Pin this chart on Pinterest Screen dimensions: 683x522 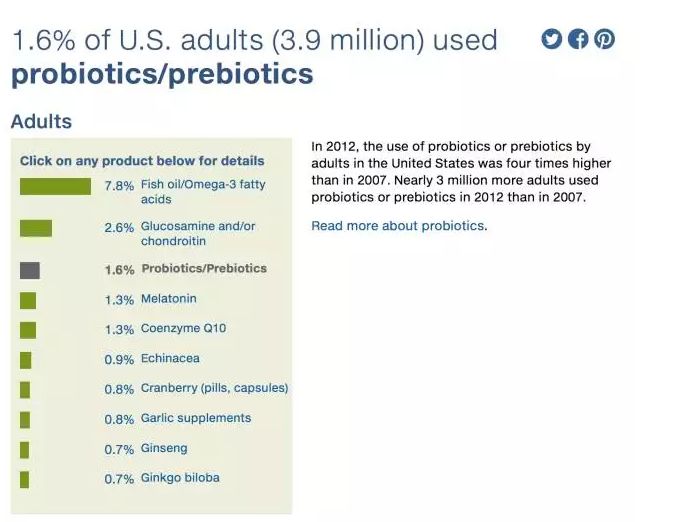click(605, 39)
